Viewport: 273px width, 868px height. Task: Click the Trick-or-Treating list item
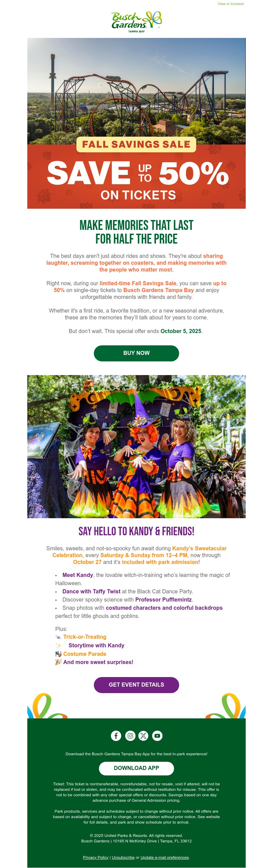tap(85, 637)
